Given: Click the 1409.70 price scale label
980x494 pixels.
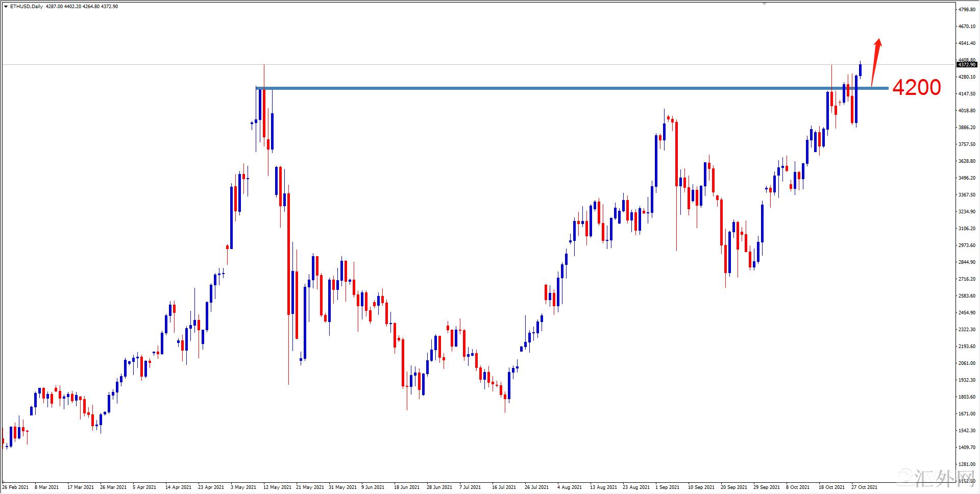Looking at the screenshot, I should point(967,448).
